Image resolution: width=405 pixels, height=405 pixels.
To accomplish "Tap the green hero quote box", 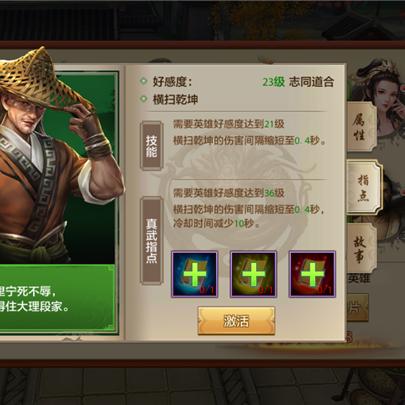I will (x=58, y=299).
